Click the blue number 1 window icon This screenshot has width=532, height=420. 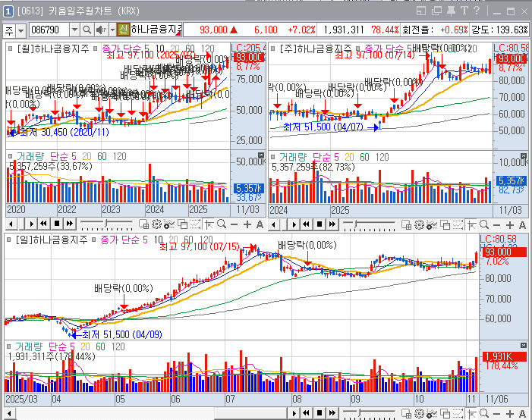pos(8,11)
